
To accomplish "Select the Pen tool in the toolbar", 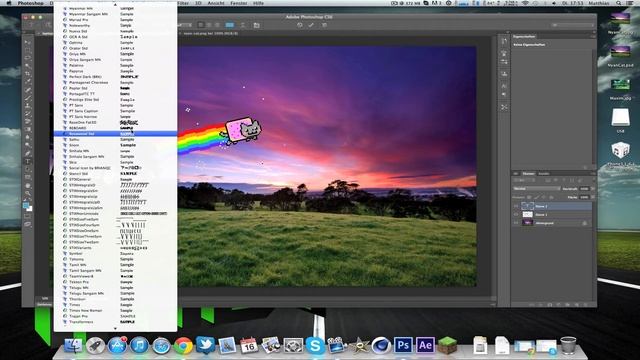I will (28, 153).
